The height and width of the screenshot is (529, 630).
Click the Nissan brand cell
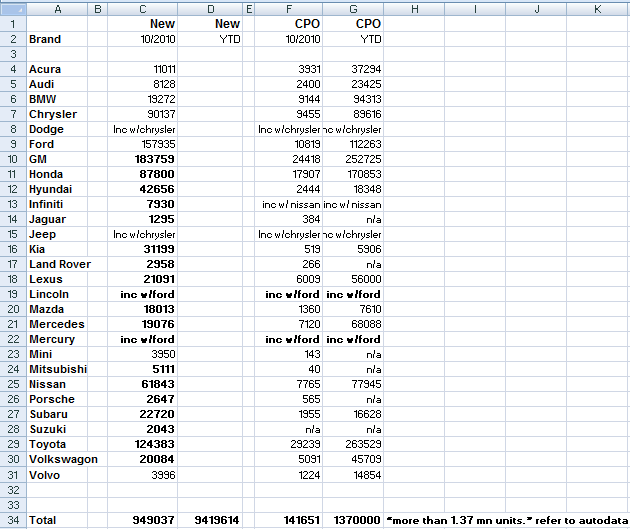(x=57, y=384)
